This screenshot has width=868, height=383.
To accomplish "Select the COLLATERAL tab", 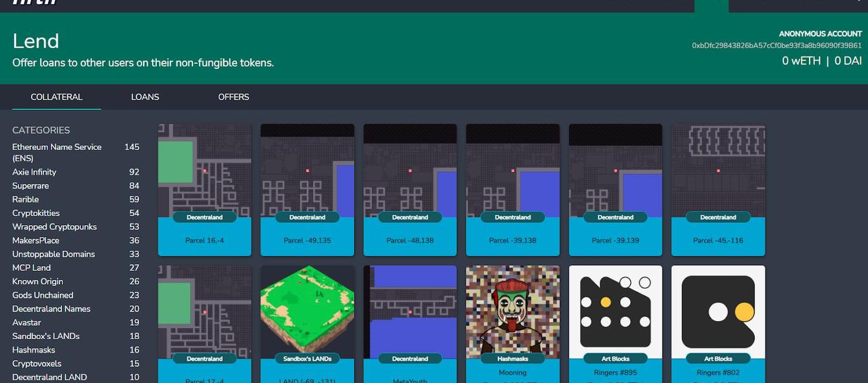I will click(x=57, y=97).
